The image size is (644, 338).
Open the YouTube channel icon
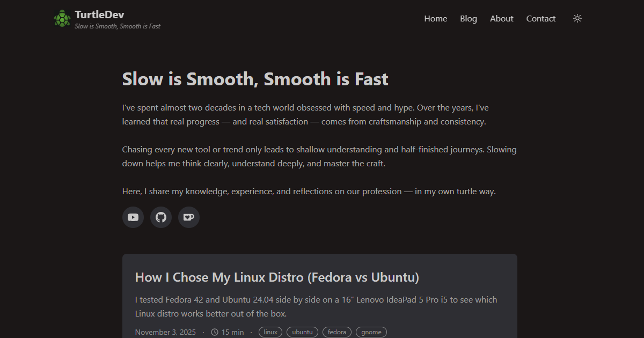133,217
